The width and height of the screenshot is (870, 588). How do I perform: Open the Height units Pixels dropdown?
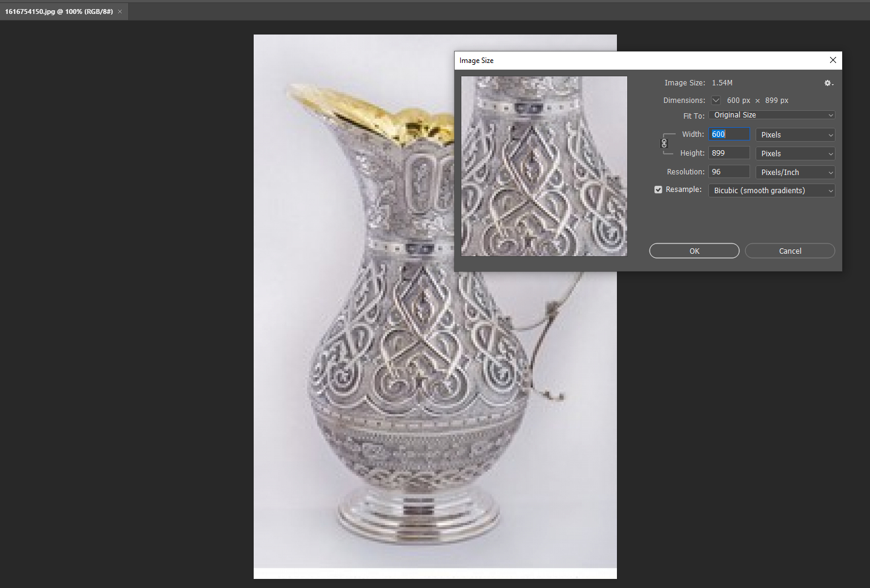(x=796, y=153)
